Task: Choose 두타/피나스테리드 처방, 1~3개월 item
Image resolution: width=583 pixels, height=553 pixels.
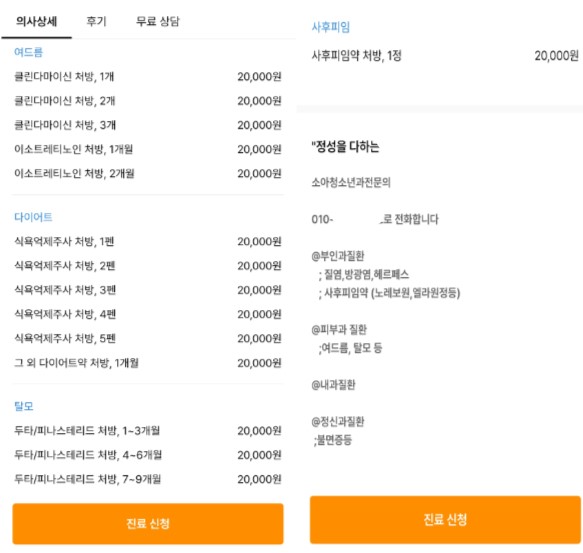Action: point(148,431)
